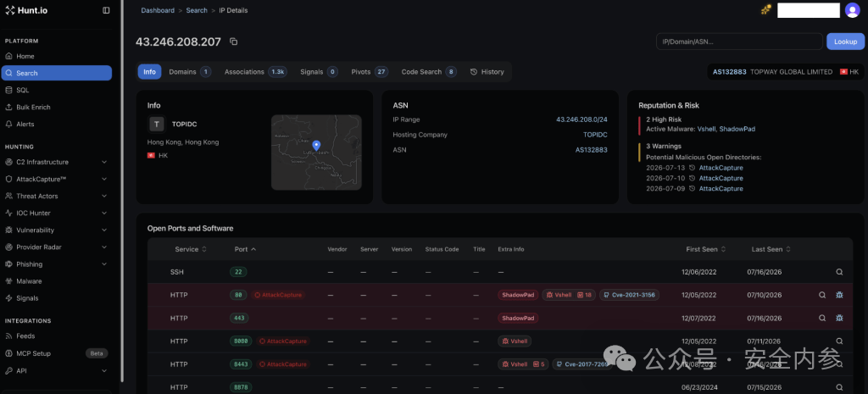
Task: Click search icon on port 443 row
Action: (822, 319)
